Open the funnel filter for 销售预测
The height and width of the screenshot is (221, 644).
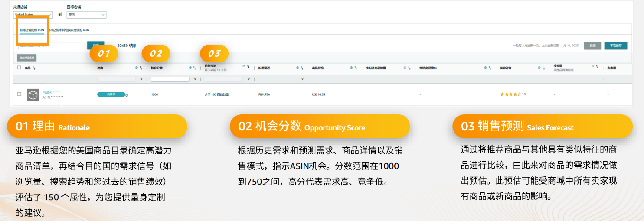[x=248, y=79]
